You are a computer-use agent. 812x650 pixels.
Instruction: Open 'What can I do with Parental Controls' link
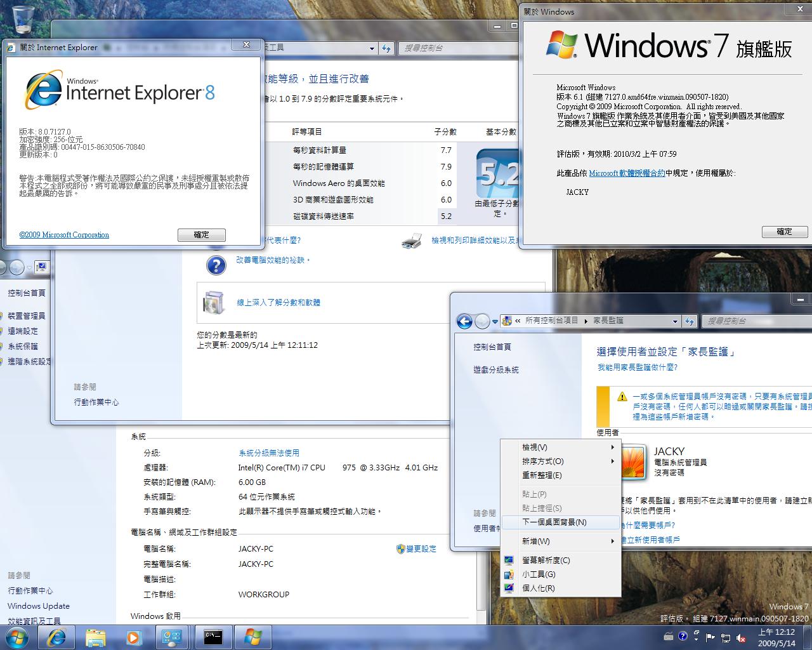pyautogui.click(x=638, y=368)
